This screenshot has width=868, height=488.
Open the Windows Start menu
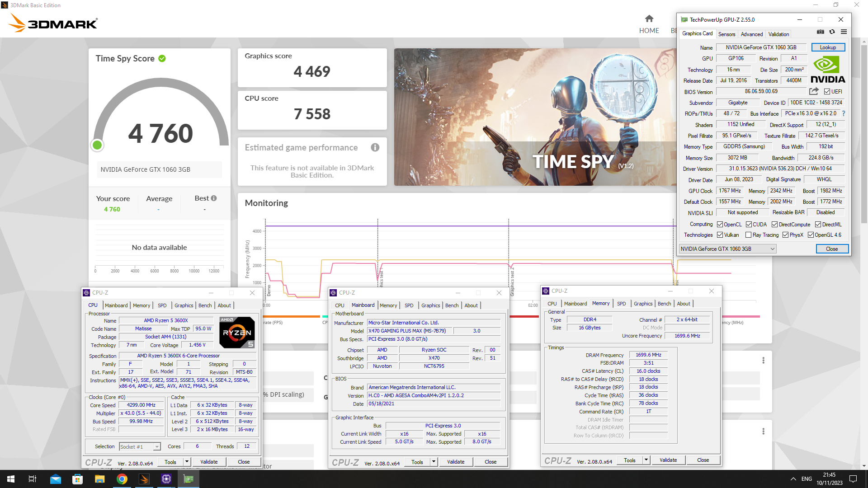(x=11, y=479)
